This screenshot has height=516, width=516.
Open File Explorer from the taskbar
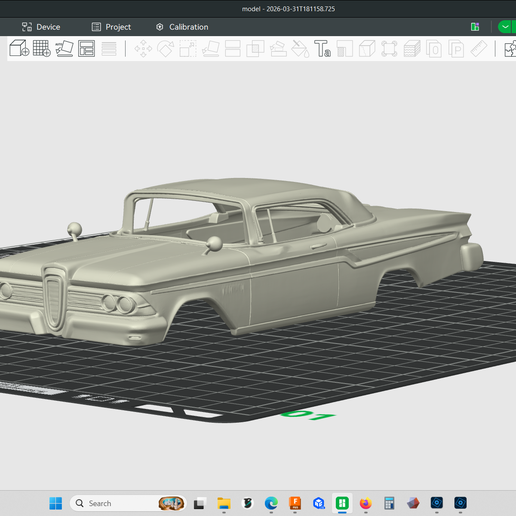[224, 503]
